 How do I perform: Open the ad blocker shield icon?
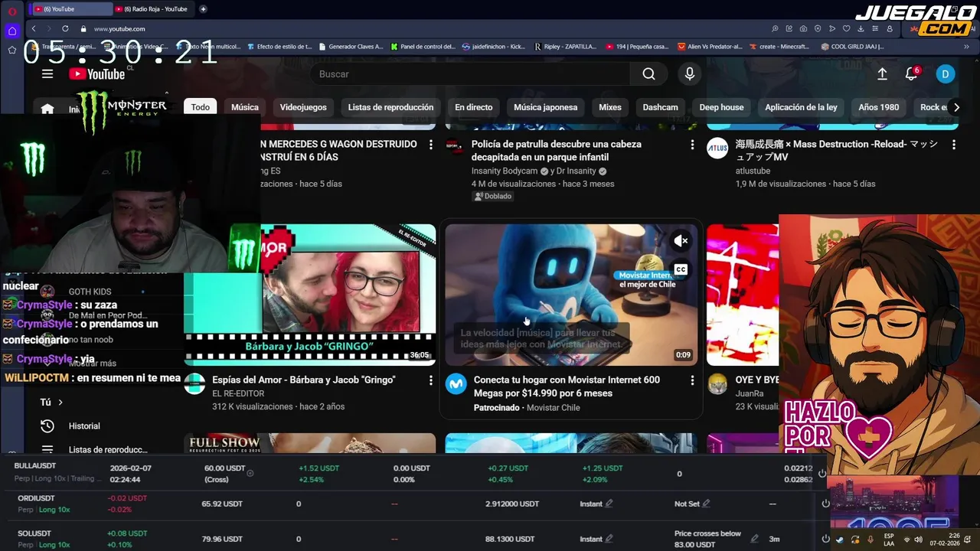818,29
